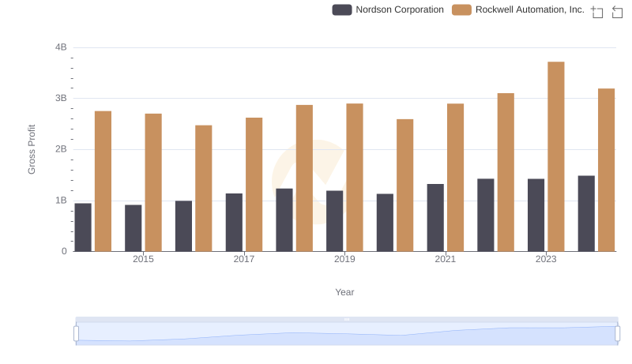632x364 pixels.
Task: Click the 2019 x-axis label
Action: (344, 259)
